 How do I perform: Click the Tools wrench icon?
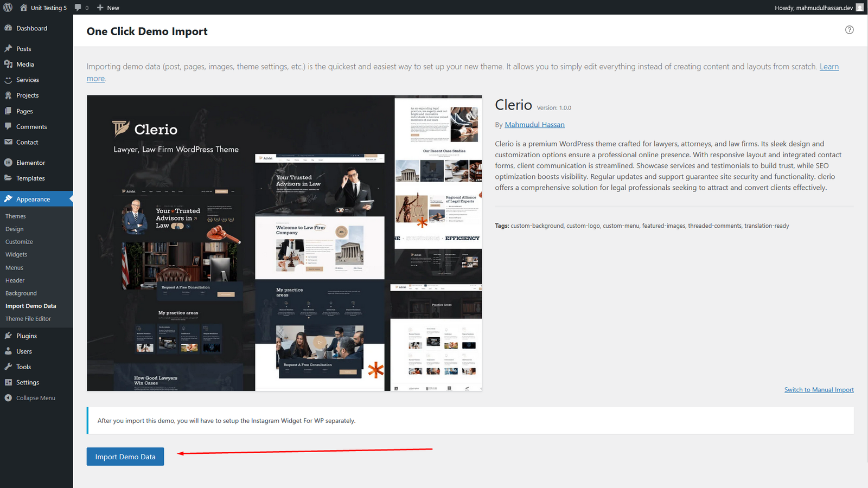tap(8, 367)
